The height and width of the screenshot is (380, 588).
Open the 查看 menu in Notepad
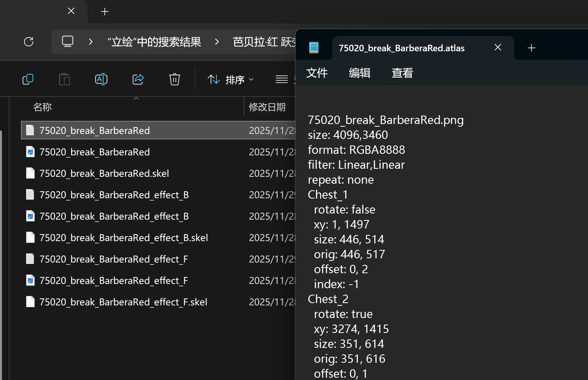click(x=402, y=73)
